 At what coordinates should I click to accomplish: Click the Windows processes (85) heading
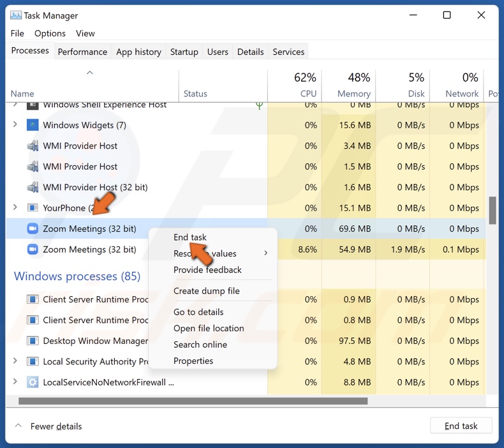click(77, 276)
